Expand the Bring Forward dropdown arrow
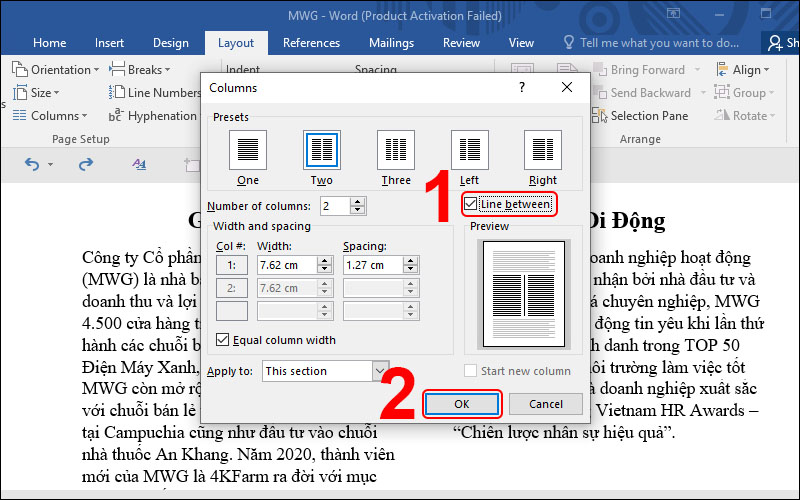 point(697,69)
